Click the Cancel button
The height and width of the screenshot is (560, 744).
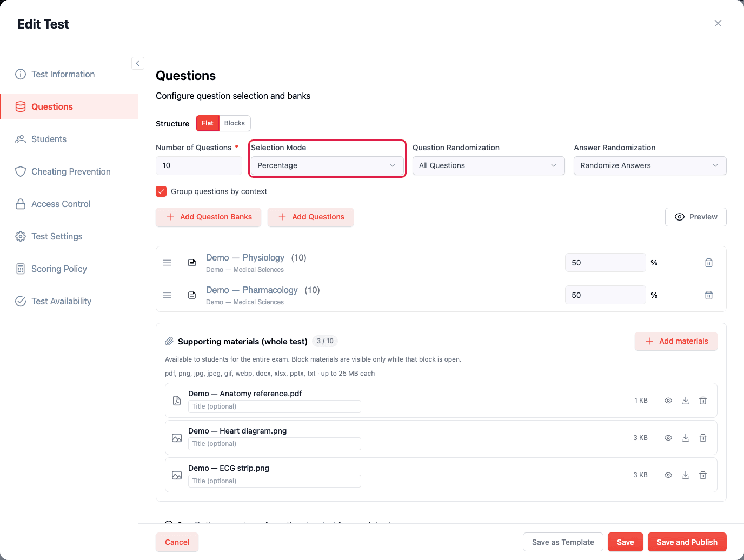tap(177, 542)
